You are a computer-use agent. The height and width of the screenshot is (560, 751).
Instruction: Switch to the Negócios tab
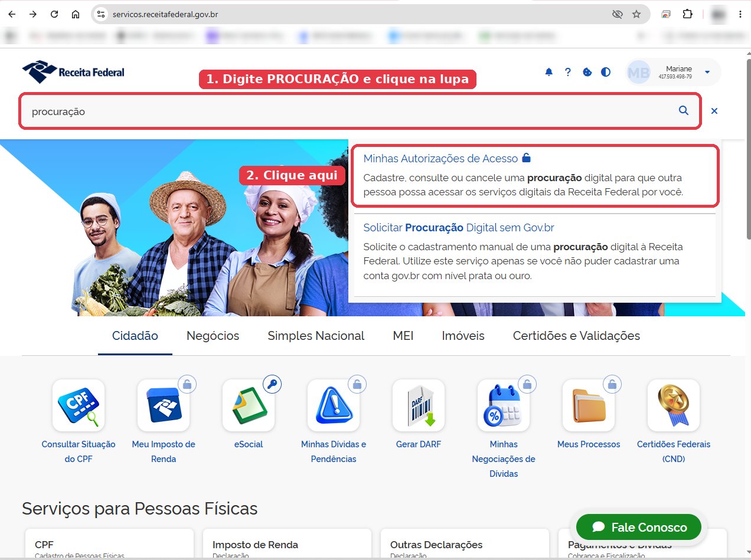coord(213,336)
